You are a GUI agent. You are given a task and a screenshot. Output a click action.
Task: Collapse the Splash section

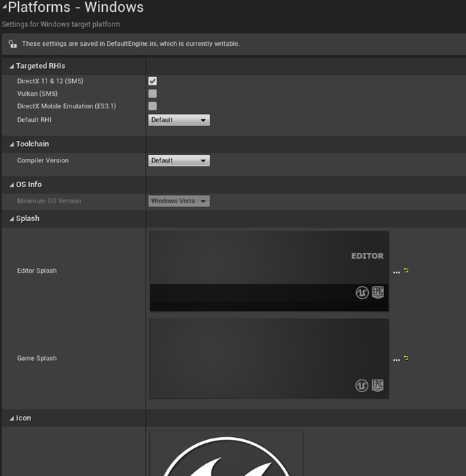click(12, 219)
